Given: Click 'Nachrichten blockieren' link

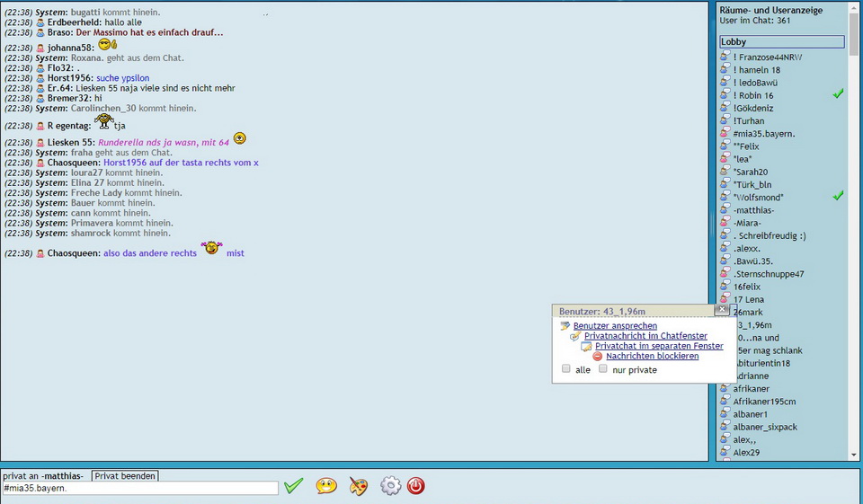Looking at the screenshot, I should tap(652, 357).
